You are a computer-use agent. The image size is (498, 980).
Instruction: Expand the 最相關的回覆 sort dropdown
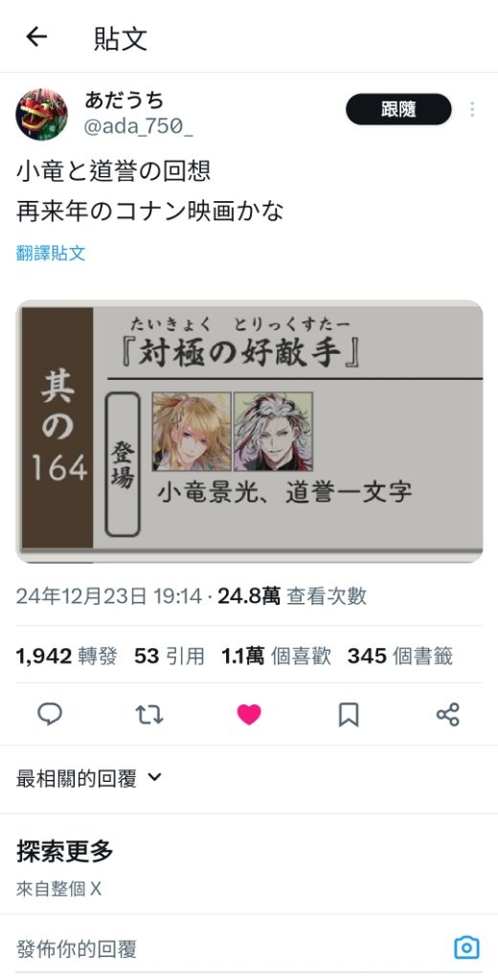89,778
